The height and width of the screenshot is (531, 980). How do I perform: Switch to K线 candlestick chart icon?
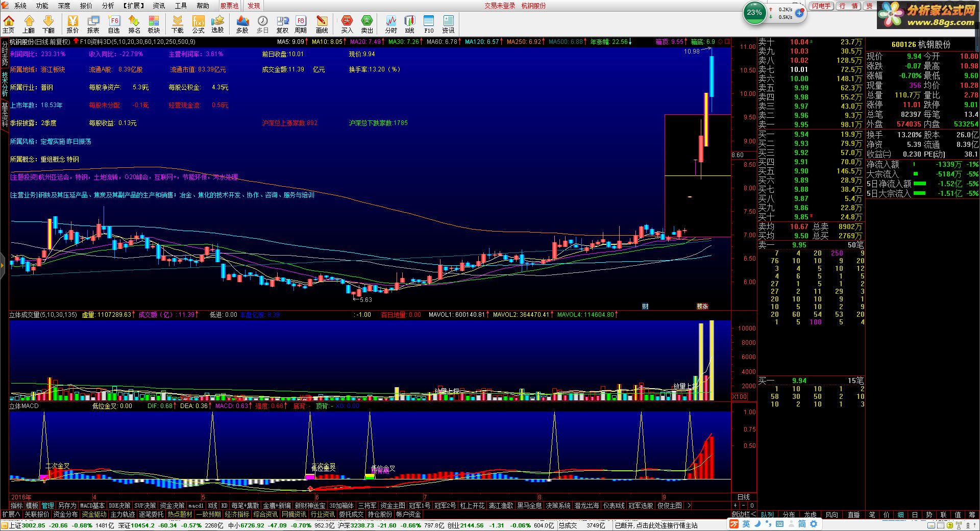[x=409, y=24]
